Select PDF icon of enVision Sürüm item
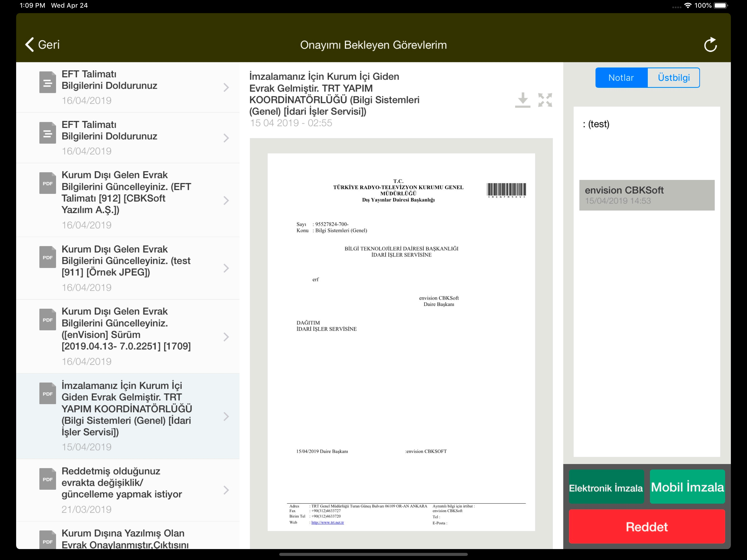The height and width of the screenshot is (560, 747). 48,320
